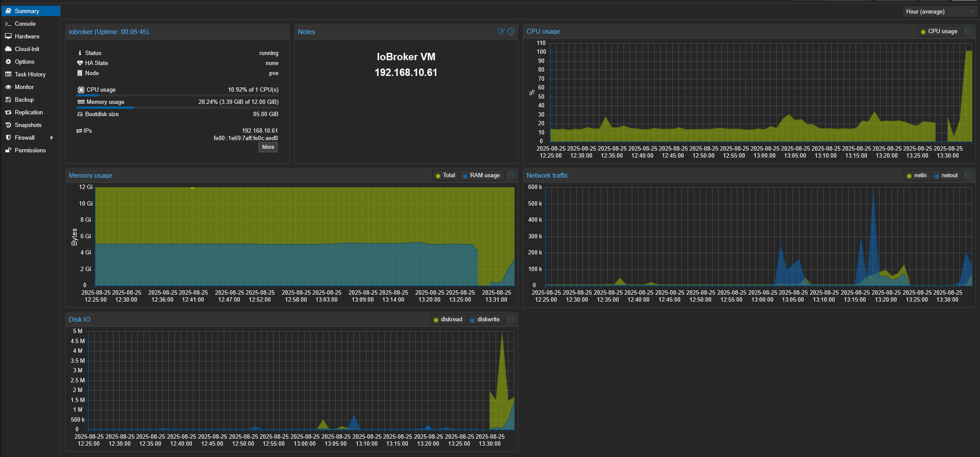
Task: Toggle the diskread series in Disk IO legend
Action: pos(448,320)
